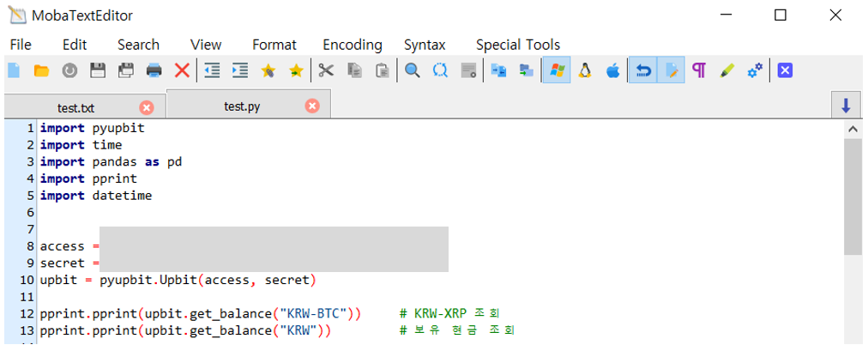Open the Search menu
Image resolution: width=868 pixels, height=363 pixels.
[138, 45]
